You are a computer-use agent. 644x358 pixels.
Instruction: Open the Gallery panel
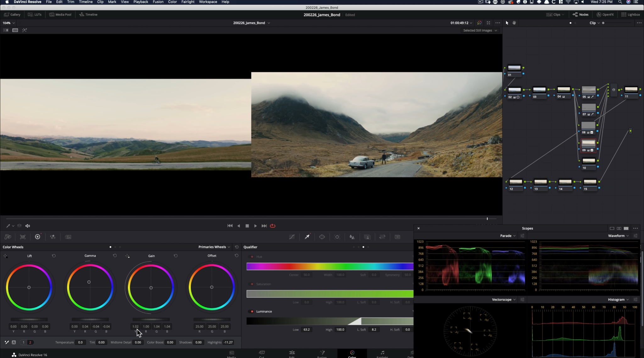(12, 14)
